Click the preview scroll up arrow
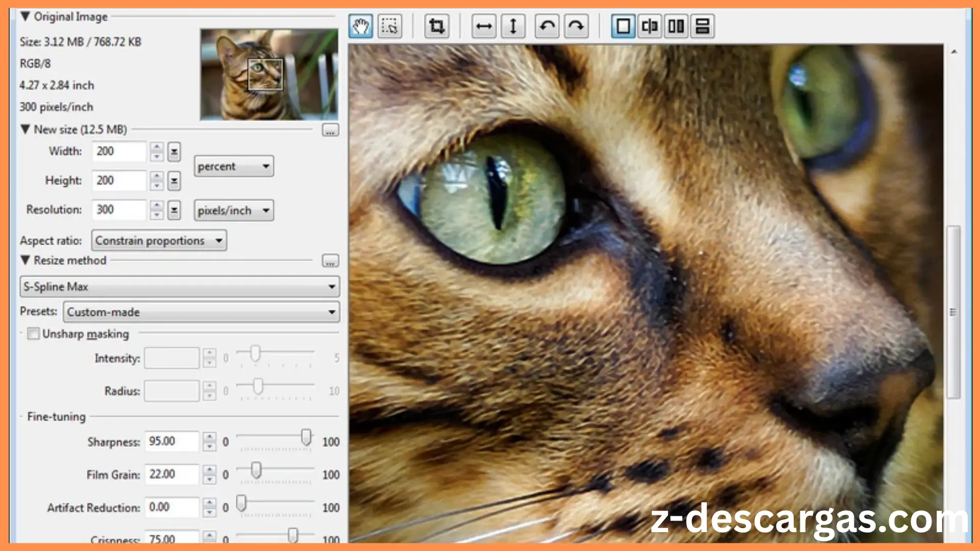Viewport: 980px width, 551px height. [x=953, y=52]
